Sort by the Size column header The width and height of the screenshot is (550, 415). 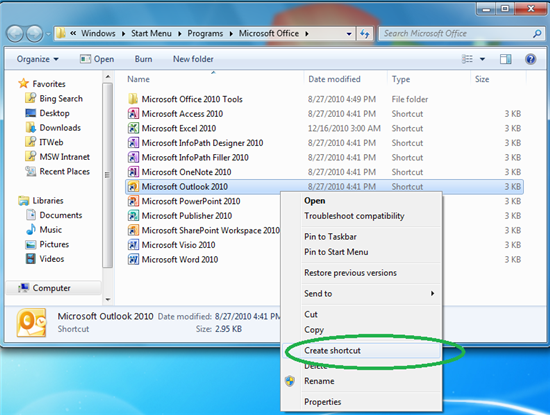pos(482,79)
